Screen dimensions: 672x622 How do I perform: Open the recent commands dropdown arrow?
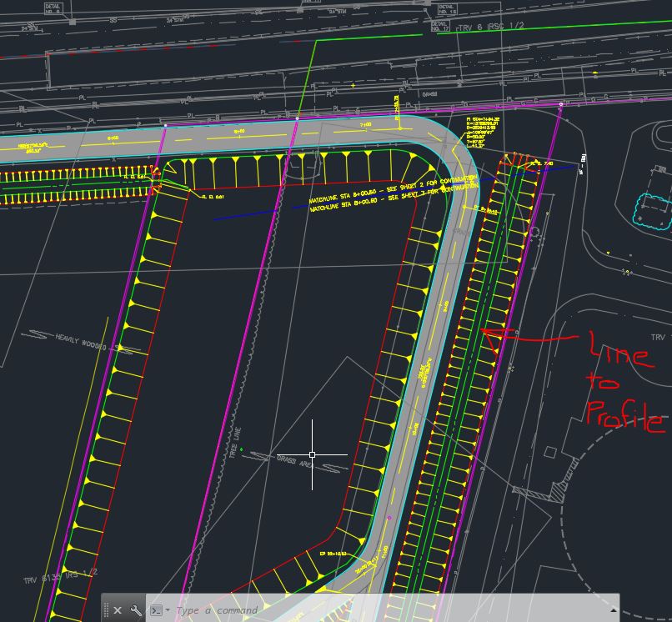coord(168,610)
